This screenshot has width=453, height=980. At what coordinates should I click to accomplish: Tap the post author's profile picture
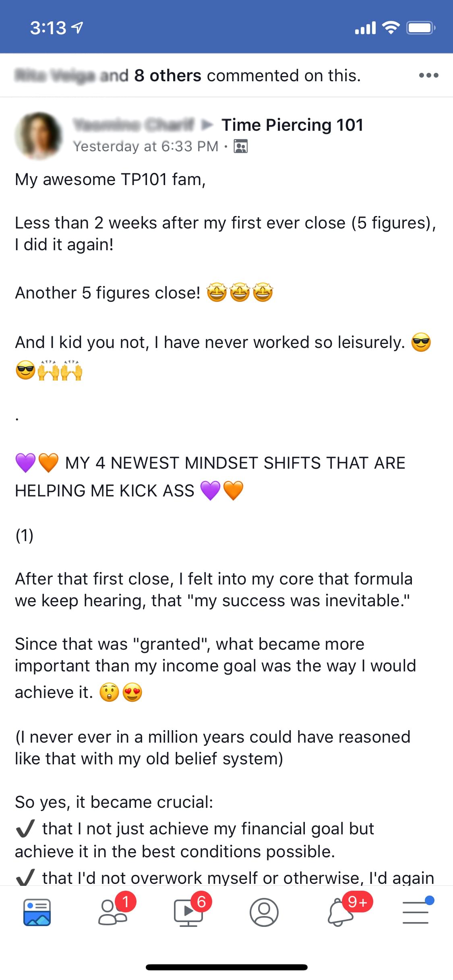coord(39,135)
